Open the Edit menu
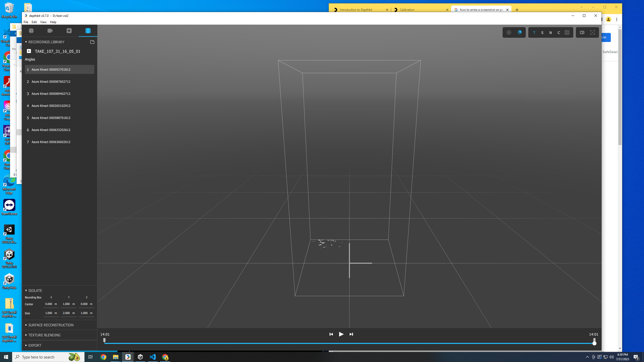 pos(34,22)
